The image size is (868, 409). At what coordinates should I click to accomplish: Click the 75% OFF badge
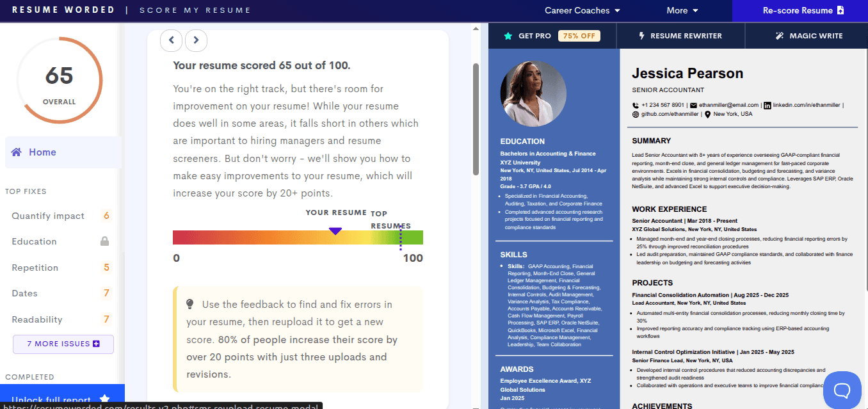[579, 36]
